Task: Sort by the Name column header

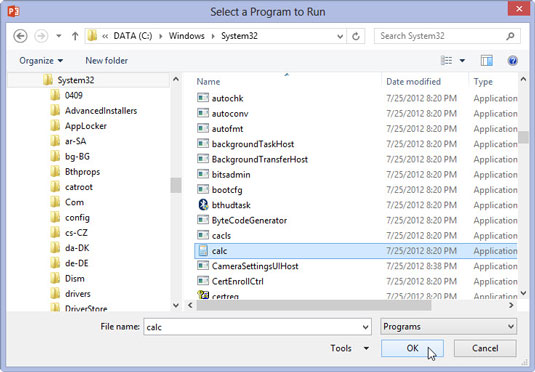Action: coord(208,82)
